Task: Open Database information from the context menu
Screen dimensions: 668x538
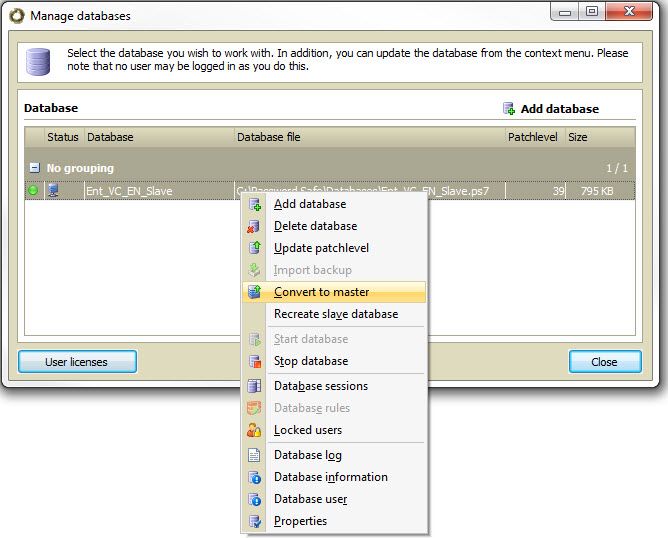Action: pos(334,477)
